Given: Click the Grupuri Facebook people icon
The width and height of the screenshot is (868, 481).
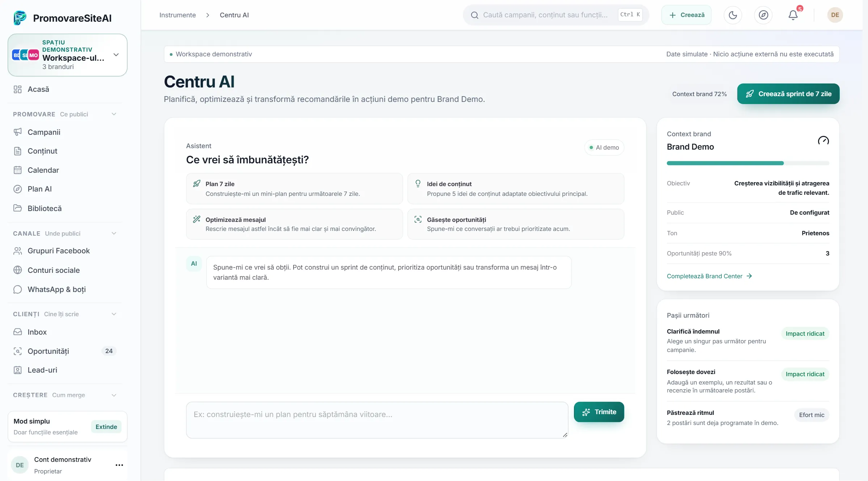Looking at the screenshot, I should 17,251.
